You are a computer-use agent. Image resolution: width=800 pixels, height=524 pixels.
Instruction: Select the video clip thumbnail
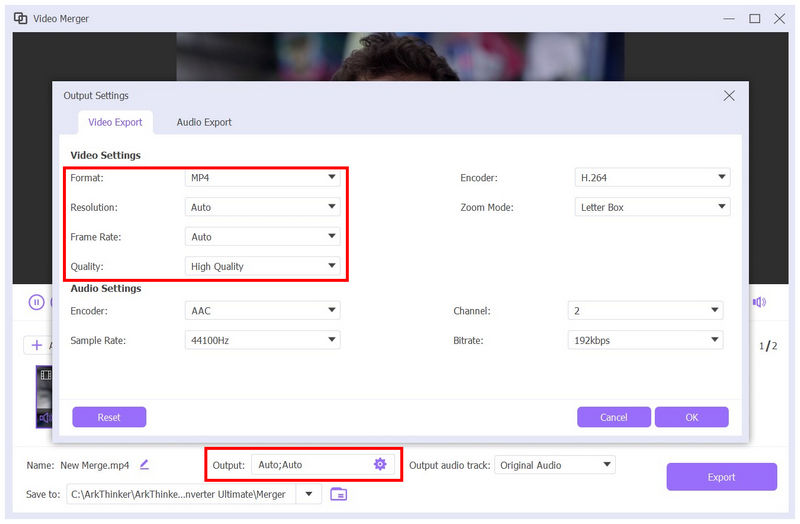click(44, 397)
